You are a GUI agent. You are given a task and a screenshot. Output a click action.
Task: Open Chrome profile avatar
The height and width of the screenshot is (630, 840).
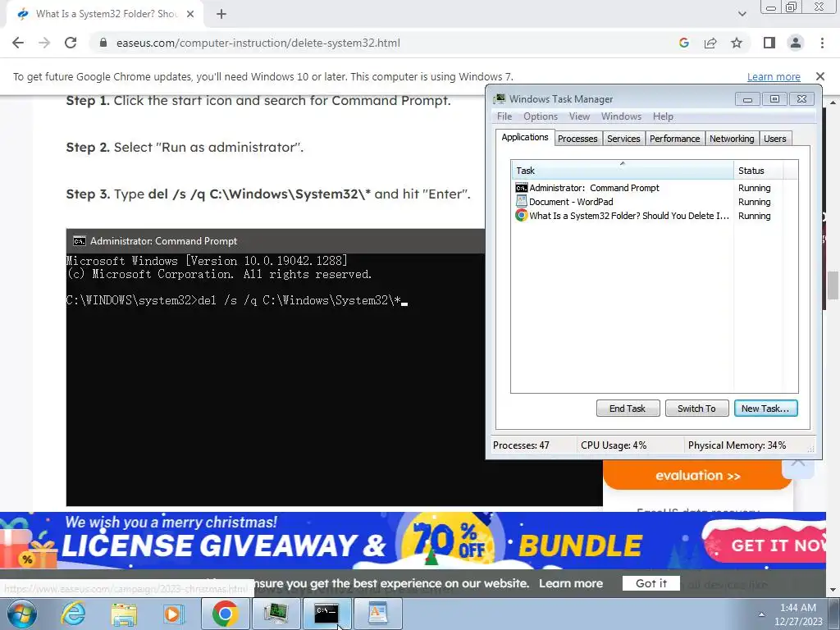pyautogui.click(x=796, y=43)
